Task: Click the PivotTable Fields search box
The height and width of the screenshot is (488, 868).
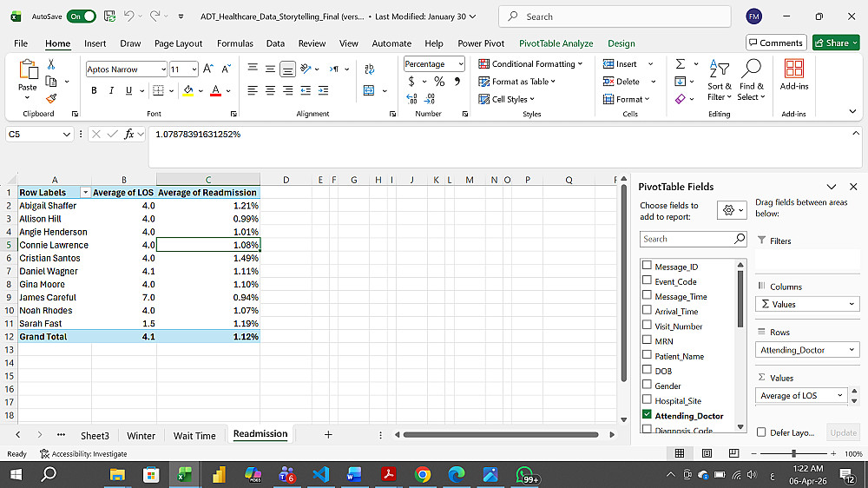Action: (693, 239)
